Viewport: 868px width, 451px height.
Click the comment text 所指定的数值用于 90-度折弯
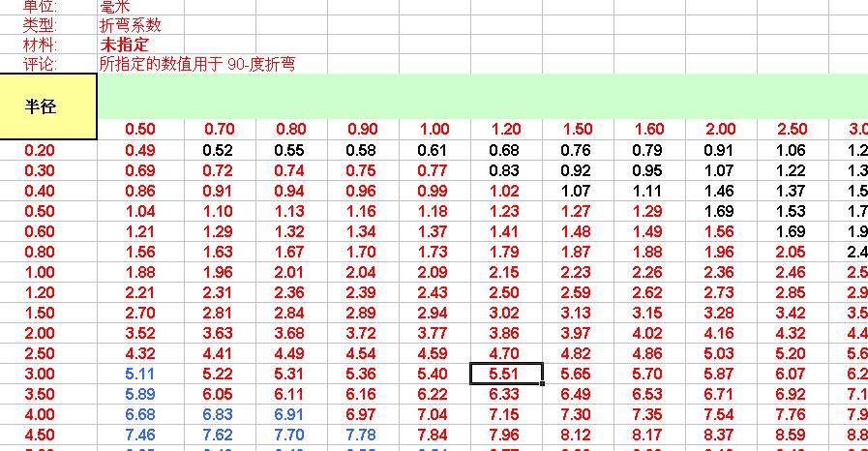tap(197, 64)
